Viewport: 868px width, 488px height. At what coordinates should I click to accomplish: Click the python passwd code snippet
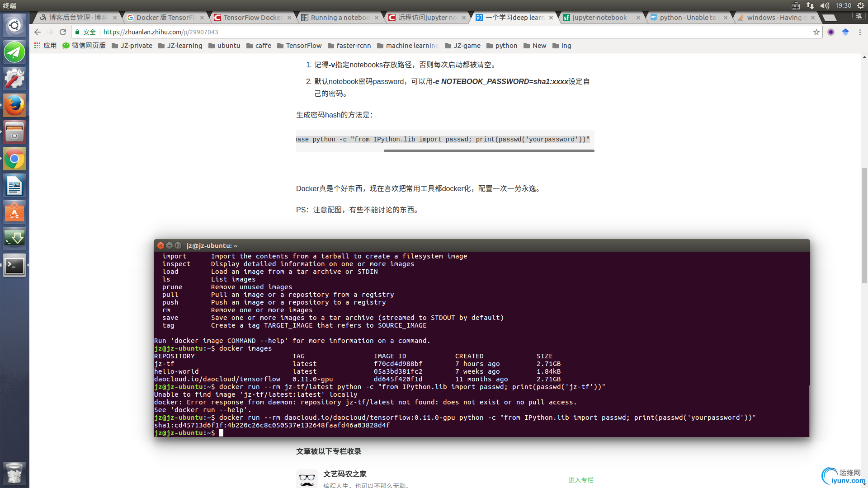[443, 139]
